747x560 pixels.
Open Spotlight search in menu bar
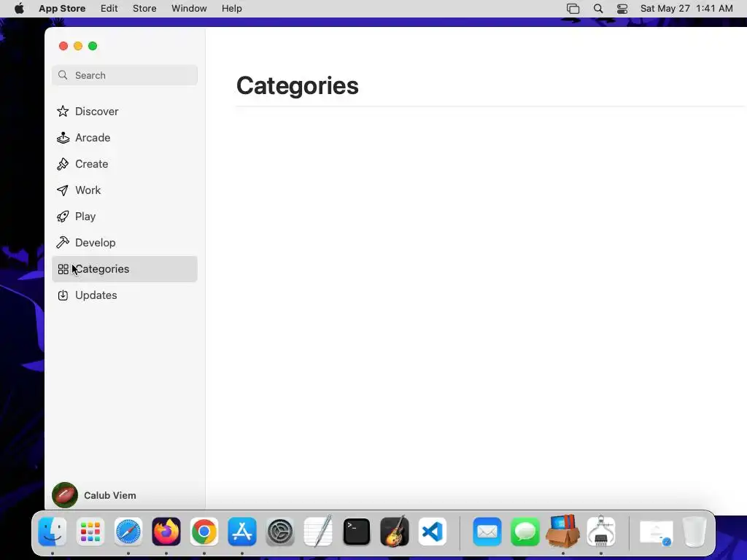pos(598,9)
